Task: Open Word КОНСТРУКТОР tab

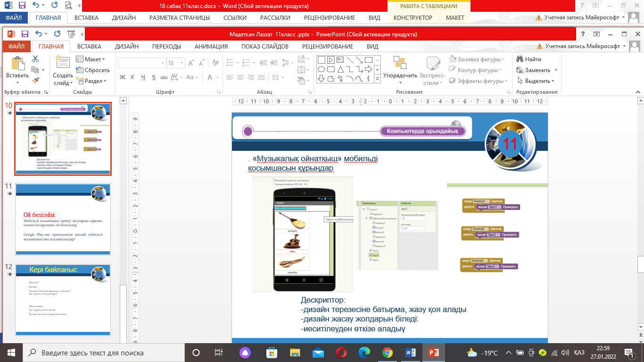Action: coord(413,18)
